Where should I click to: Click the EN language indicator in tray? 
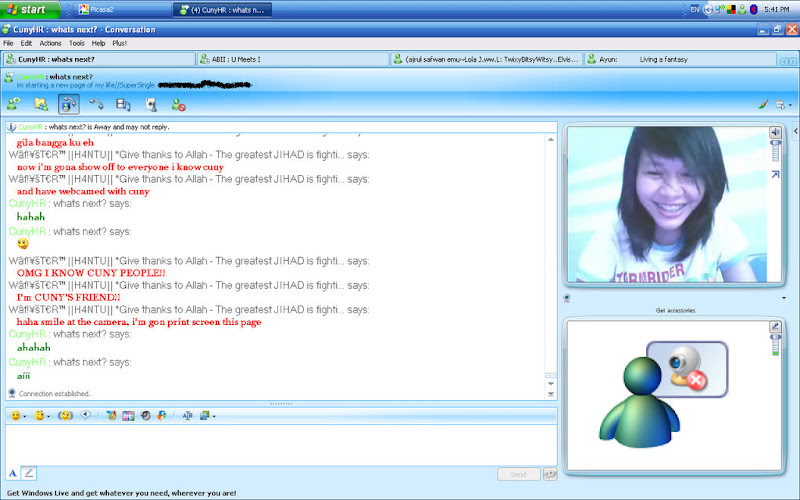[694, 9]
